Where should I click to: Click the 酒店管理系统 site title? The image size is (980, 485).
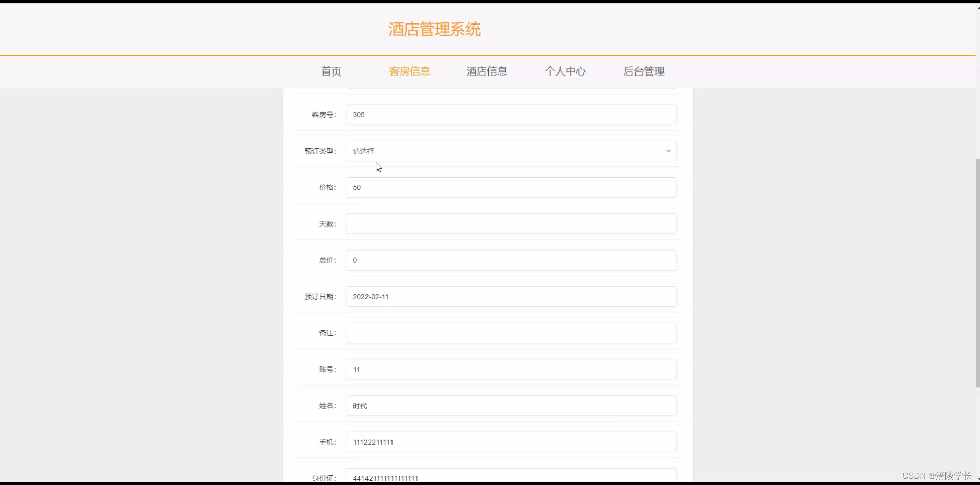(434, 29)
